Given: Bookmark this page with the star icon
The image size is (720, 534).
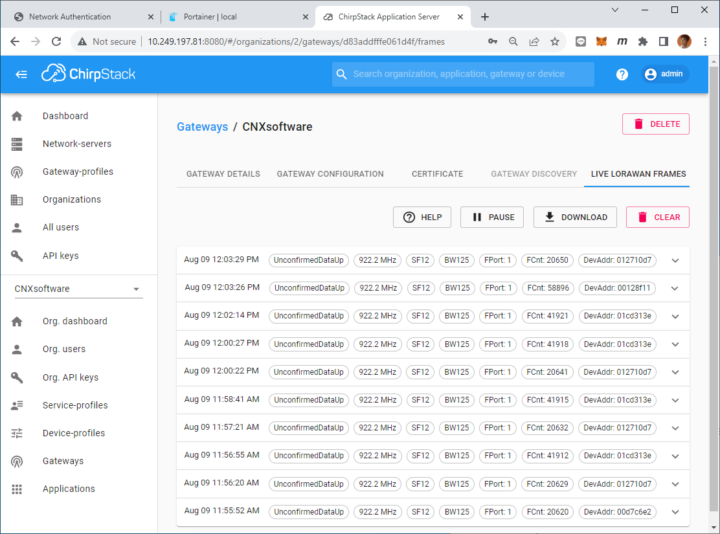Looking at the screenshot, I should (x=555, y=42).
